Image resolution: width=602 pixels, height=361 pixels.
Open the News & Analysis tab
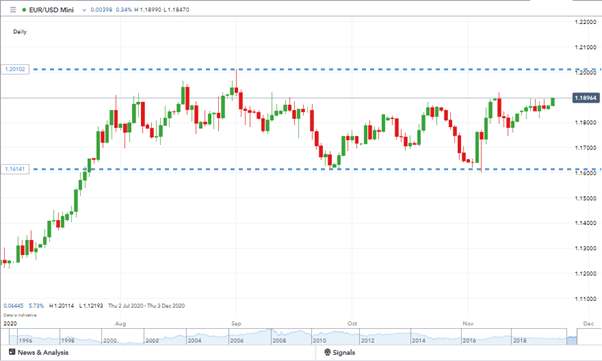(x=38, y=352)
